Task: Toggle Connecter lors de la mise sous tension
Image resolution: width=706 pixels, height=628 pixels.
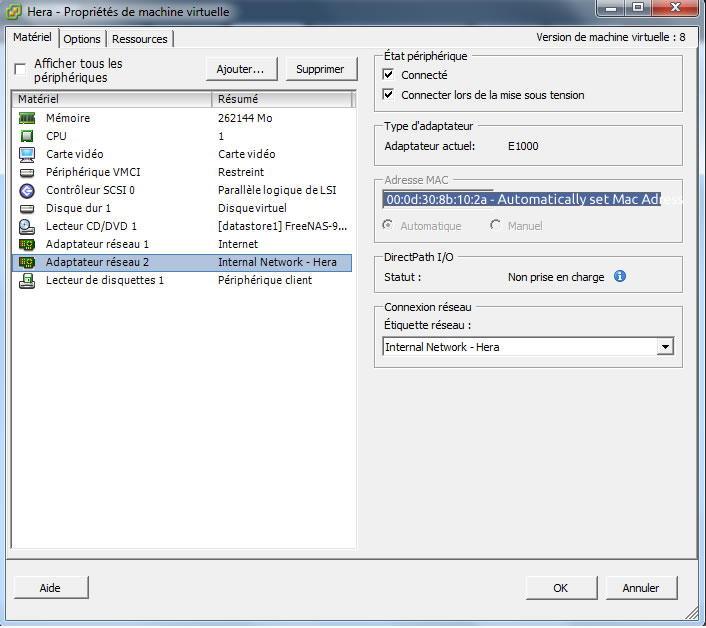Action: (x=388, y=95)
